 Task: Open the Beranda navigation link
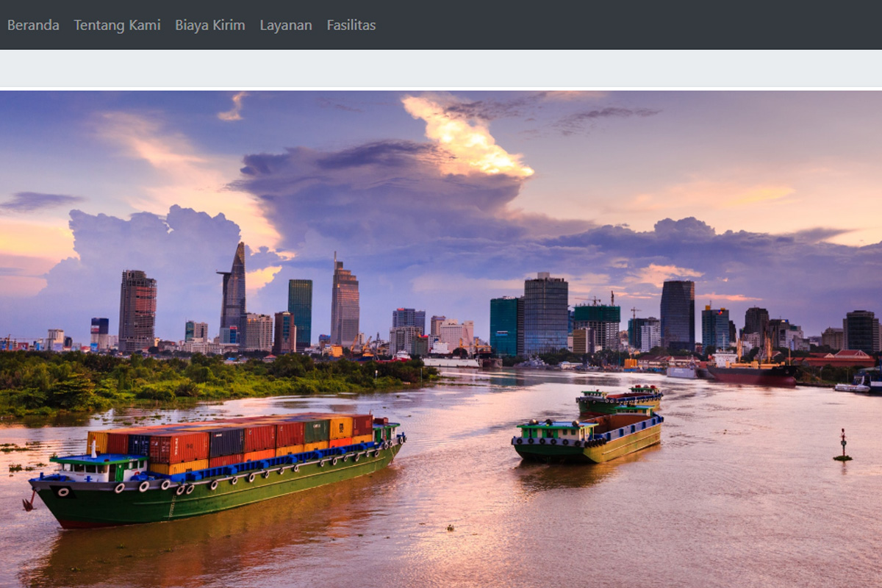pos(33,25)
